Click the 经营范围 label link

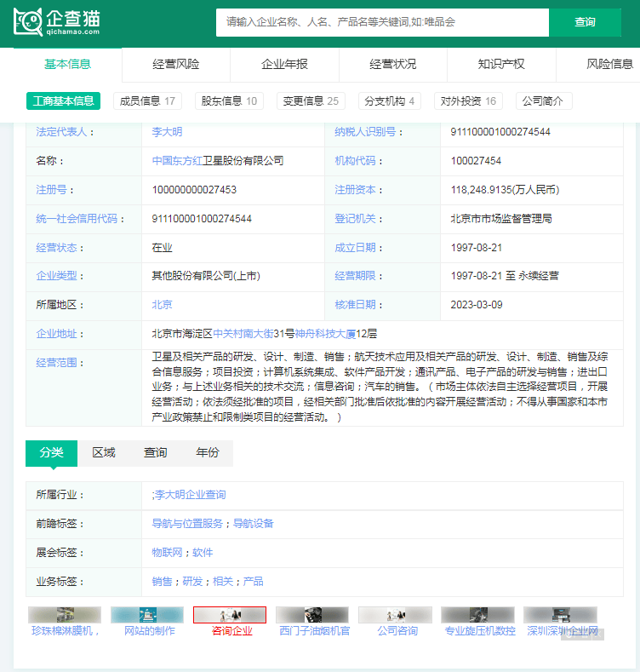(x=56, y=363)
